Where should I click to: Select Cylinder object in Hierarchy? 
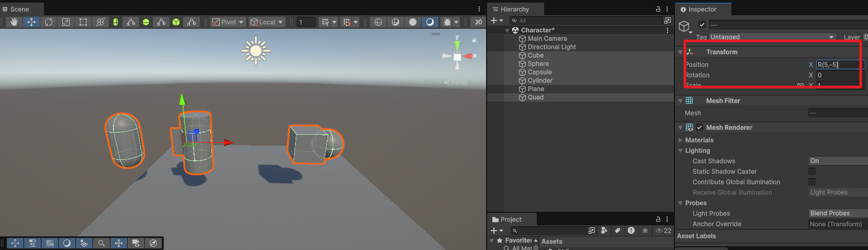[540, 81]
